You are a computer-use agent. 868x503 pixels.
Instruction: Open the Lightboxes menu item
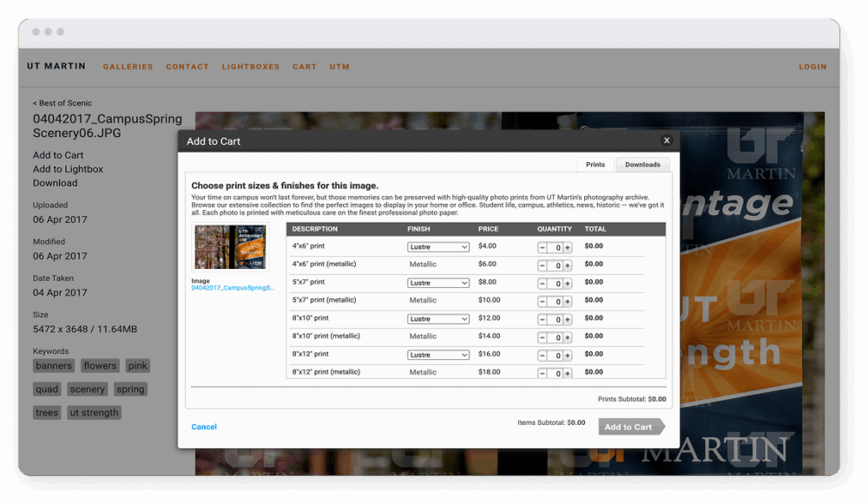[251, 67]
